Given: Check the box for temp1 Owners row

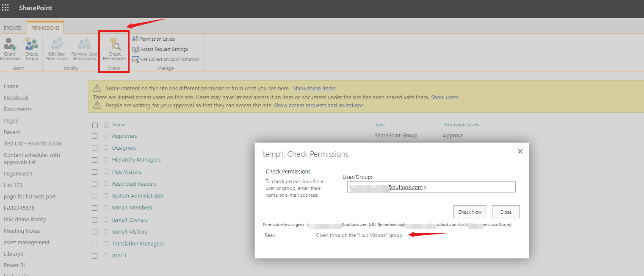Looking at the screenshot, I should [x=95, y=220].
